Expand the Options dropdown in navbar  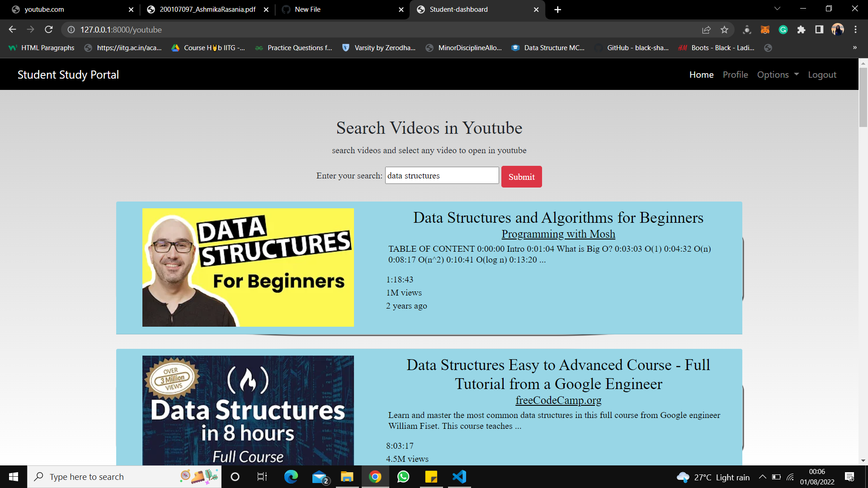pos(778,75)
